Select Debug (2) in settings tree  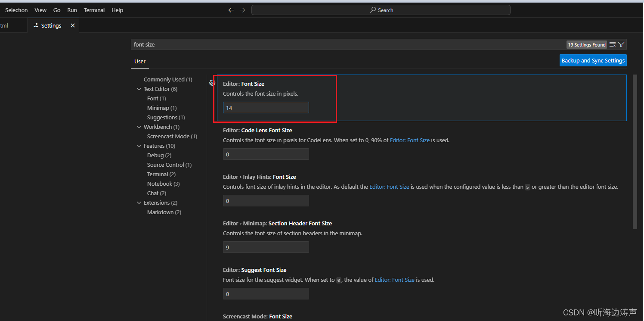coord(159,155)
